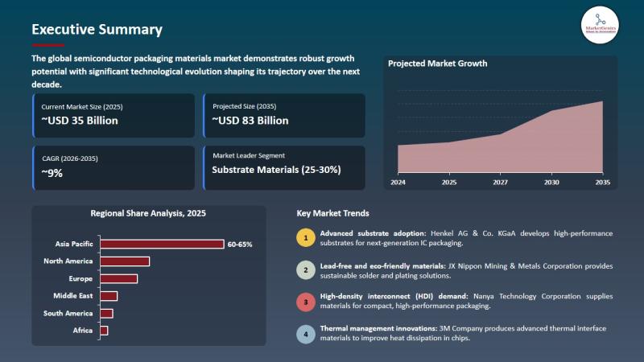Image resolution: width=644 pixels, height=362 pixels.
Task: Select the Market Leader Segment card
Action: [x=283, y=167]
